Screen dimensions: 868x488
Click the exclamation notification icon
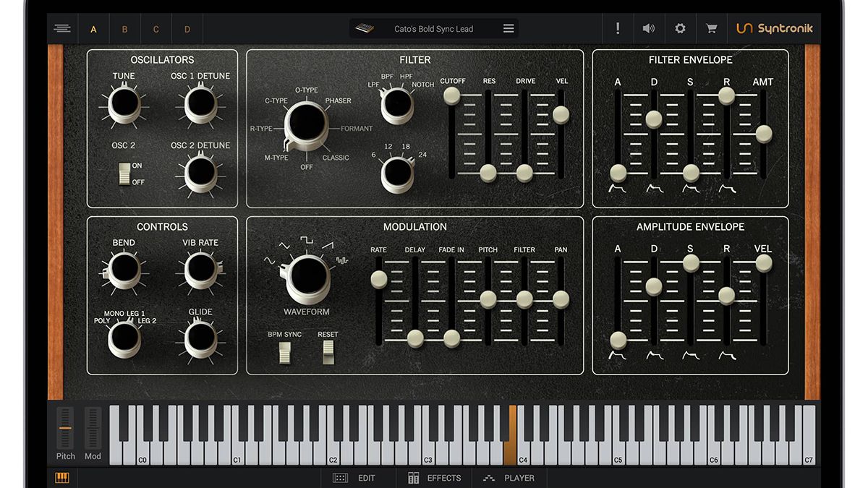pos(617,27)
